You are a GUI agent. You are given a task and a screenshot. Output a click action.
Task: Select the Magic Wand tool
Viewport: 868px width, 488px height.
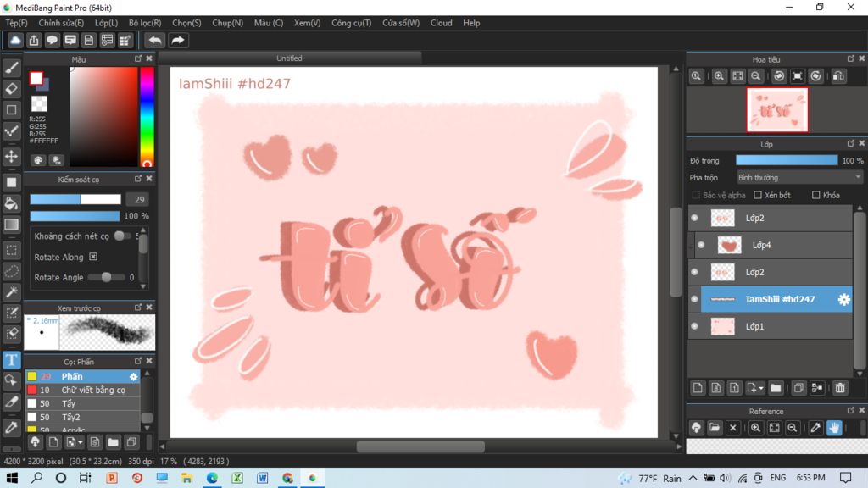click(x=12, y=292)
